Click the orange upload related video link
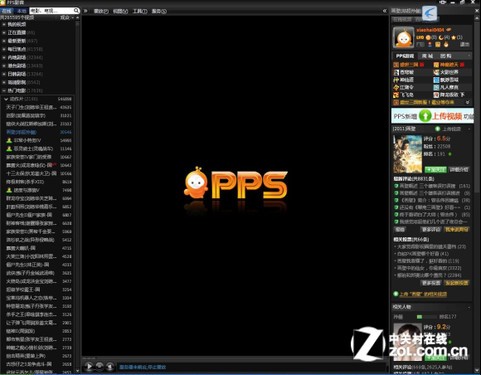Viewport: 481px width, 375px height. [423, 294]
